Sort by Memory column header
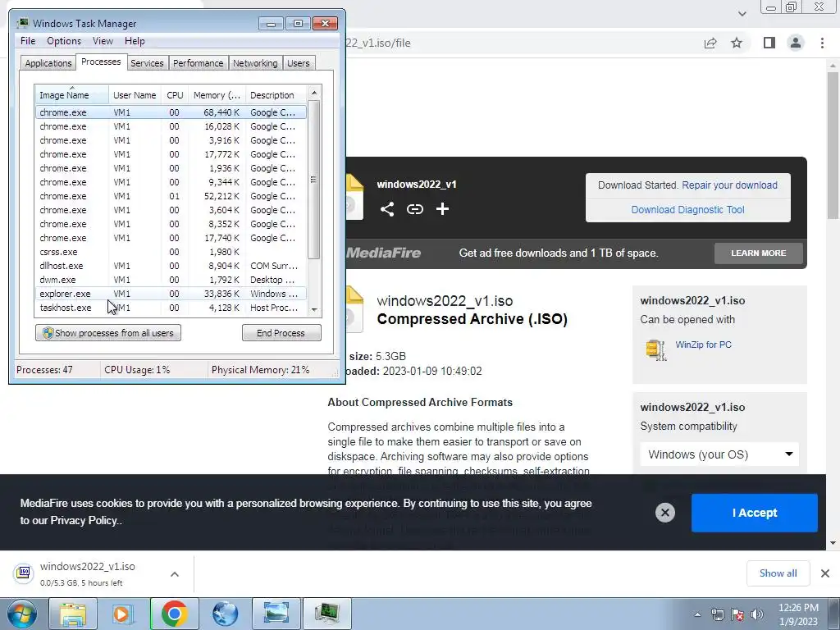840x630 pixels. click(x=217, y=95)
